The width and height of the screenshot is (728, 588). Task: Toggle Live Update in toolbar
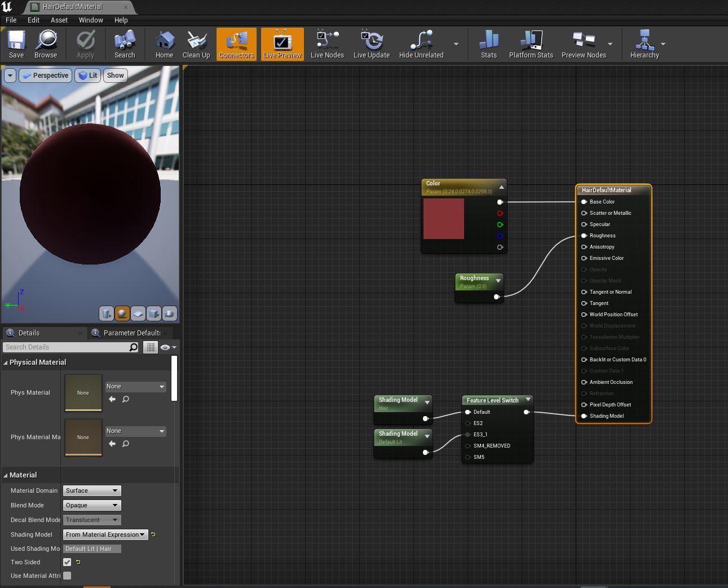372,44
